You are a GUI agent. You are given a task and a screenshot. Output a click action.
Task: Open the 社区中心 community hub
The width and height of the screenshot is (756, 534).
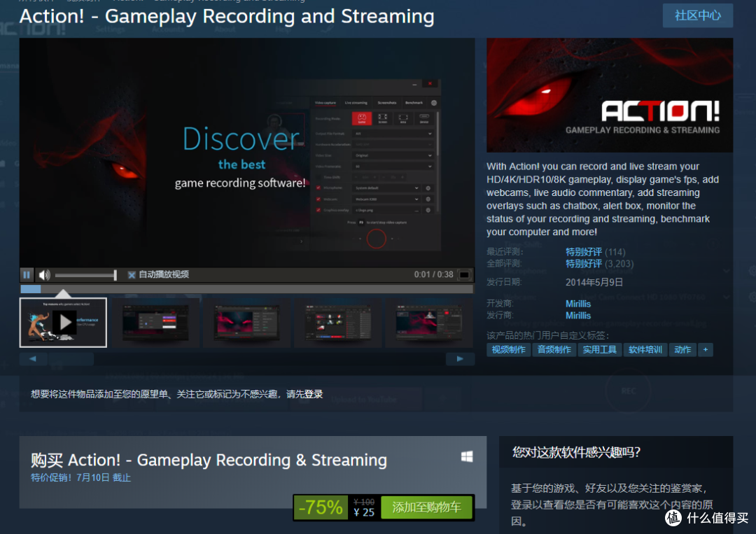pyautogui.click(x=698, y=15)
